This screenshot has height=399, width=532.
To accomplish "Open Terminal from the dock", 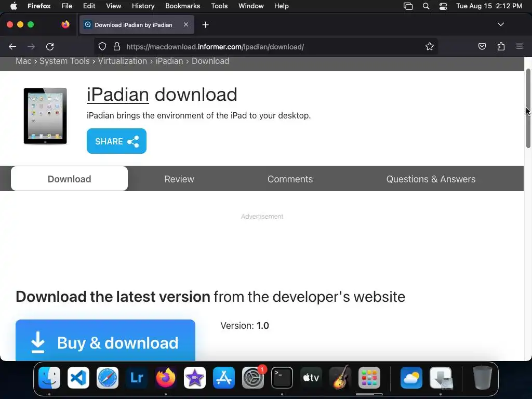I will (x=282, y=378).
